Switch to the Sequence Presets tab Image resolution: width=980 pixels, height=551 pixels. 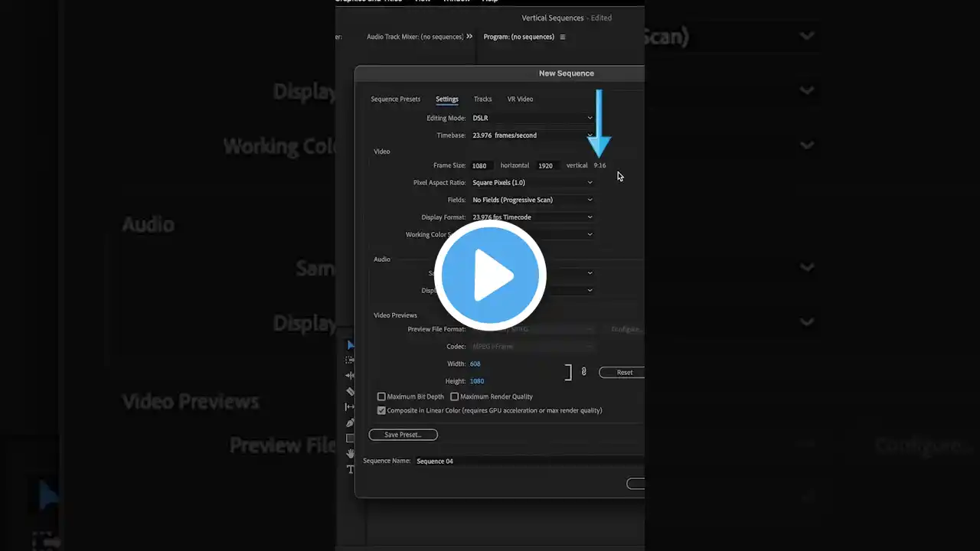pos(395,99)
